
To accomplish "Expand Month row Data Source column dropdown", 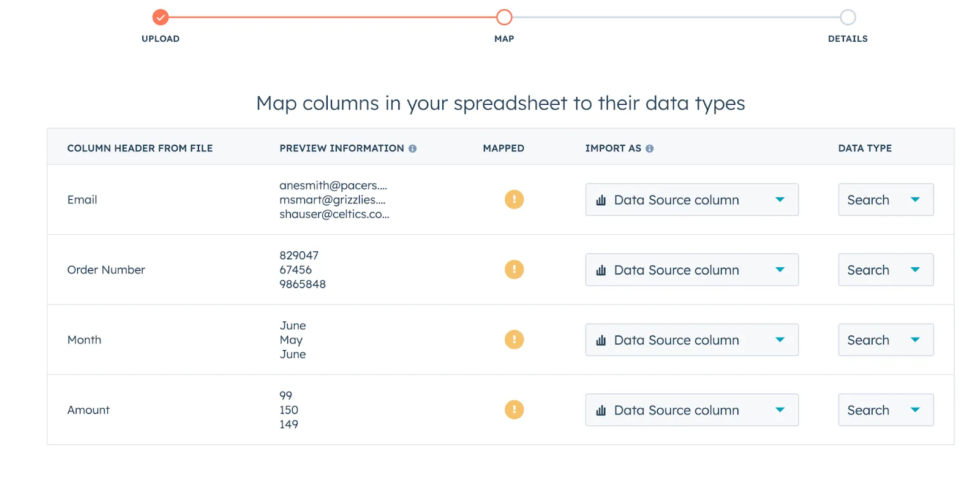I will tap(692, 340).
